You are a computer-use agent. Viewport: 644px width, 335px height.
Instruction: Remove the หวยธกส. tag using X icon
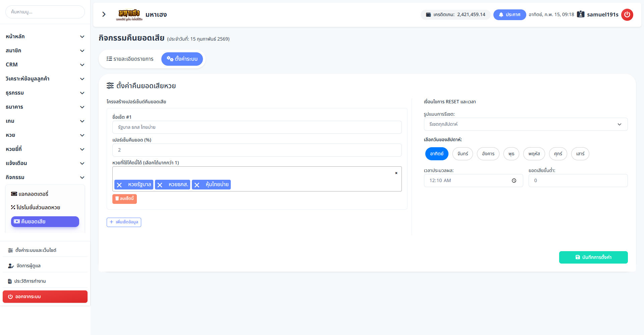(160, 185)
